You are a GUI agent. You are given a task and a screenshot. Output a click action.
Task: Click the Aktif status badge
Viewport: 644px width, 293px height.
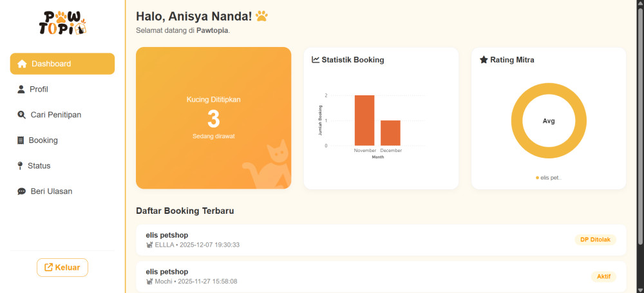coord(603,276)
